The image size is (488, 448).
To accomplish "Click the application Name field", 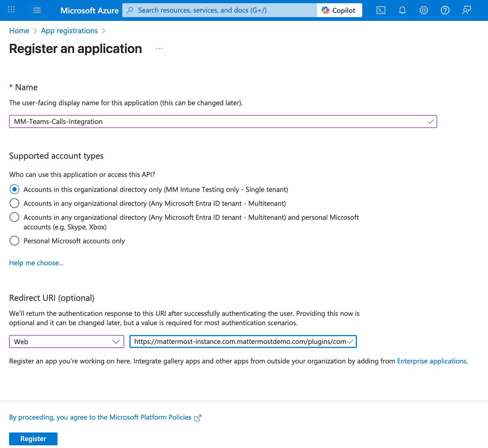I will point(223,122).
